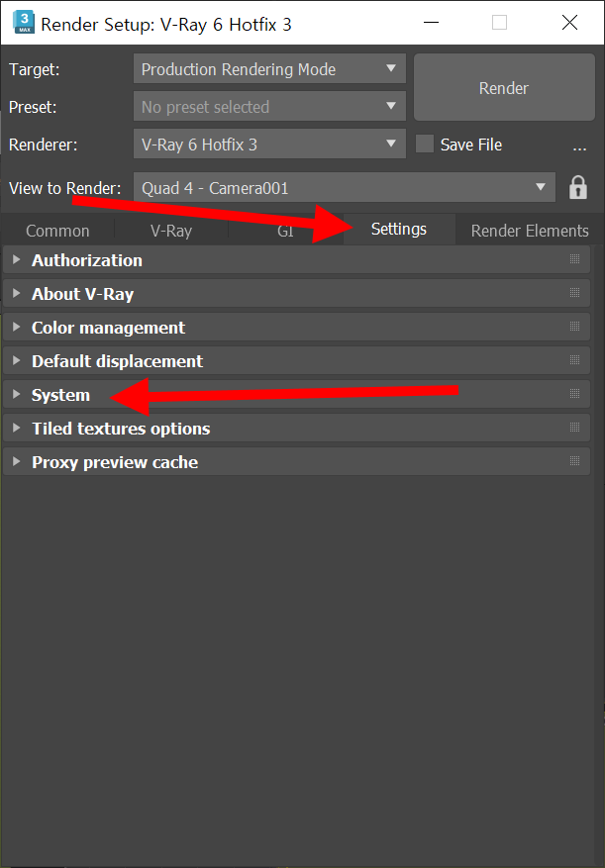Minimize the Render Setup window

pos(431,23)
